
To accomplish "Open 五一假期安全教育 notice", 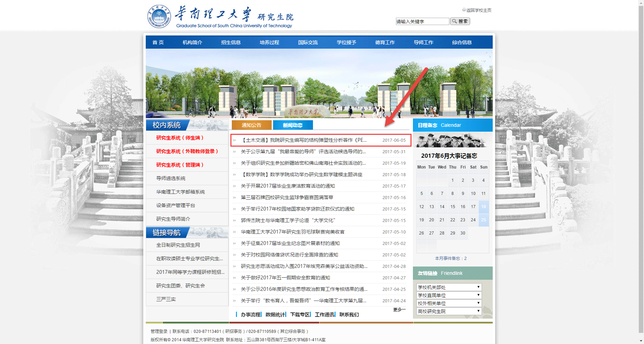I will (285, 278).
